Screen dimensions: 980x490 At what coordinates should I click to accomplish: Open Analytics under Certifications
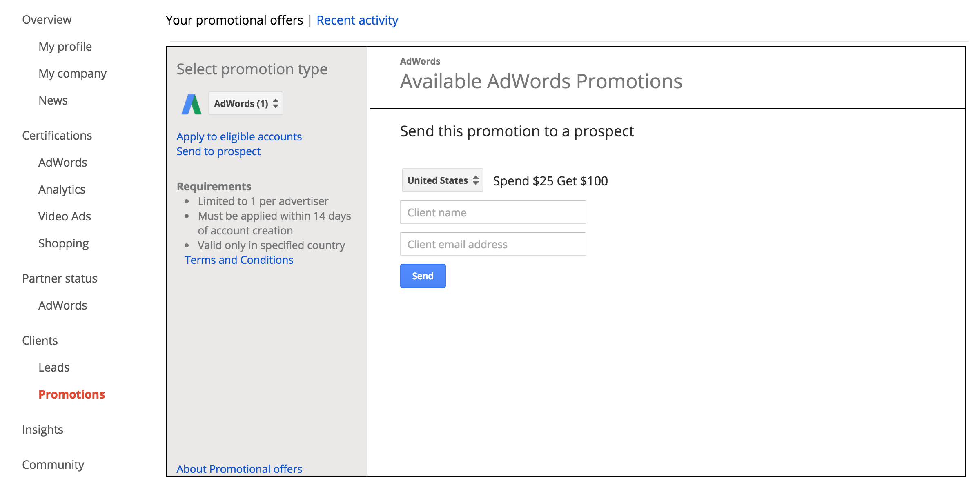click(62, 189)
